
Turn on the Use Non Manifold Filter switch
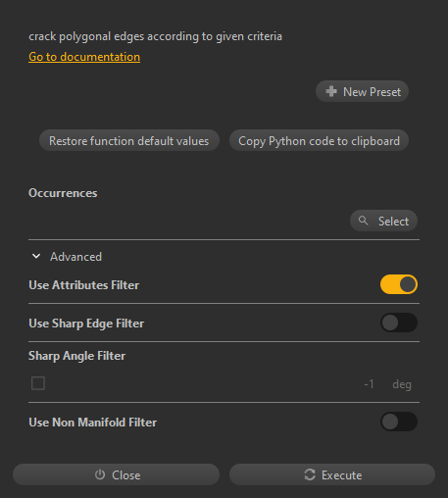(399, 422)
